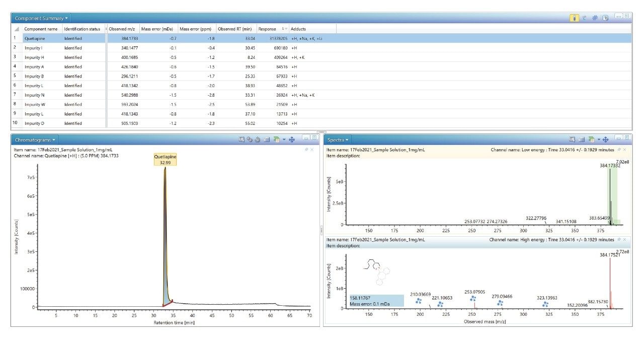Sort by the Response column header
This screenshot has height=340, width=644.
pyautogui.click(x=268, y=29)
